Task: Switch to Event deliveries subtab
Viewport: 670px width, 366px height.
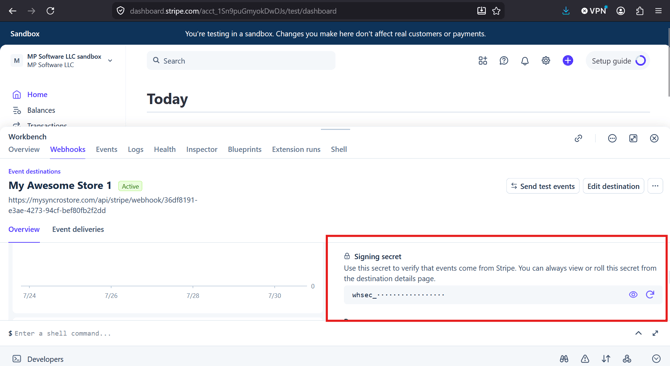Action: pos(78,229)
